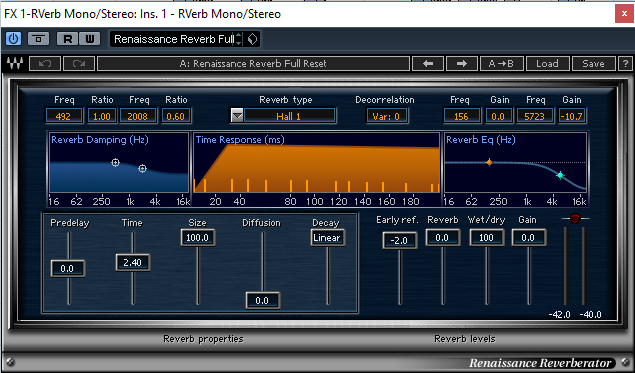The image size is (635, 373).
Task: Select the cyan high-shelf node in Reverb Eq
Action: (560, 175)
